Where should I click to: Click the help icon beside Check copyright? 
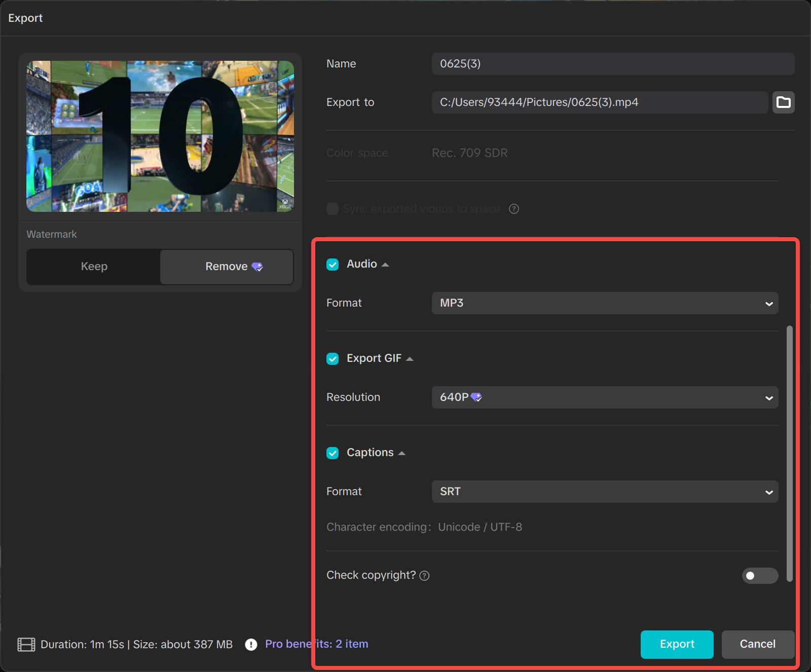pyautogui.click(x=425, y=576)
